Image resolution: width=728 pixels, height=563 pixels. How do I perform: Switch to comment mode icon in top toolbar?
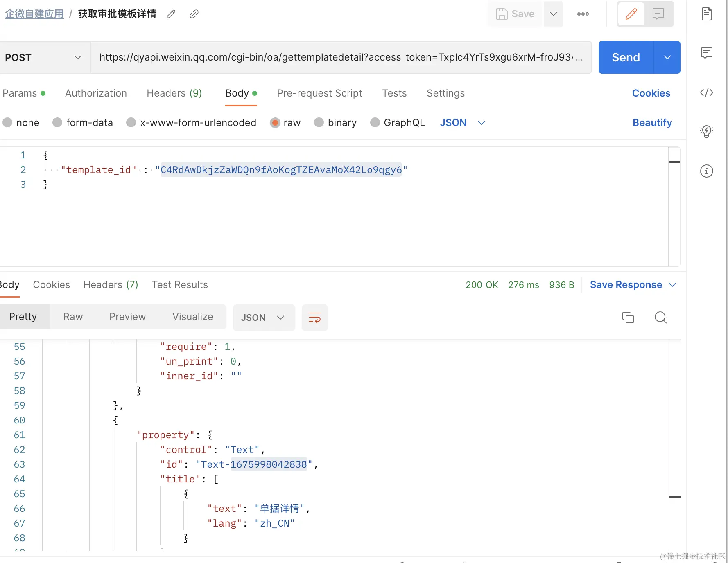(x=658, y=14)
